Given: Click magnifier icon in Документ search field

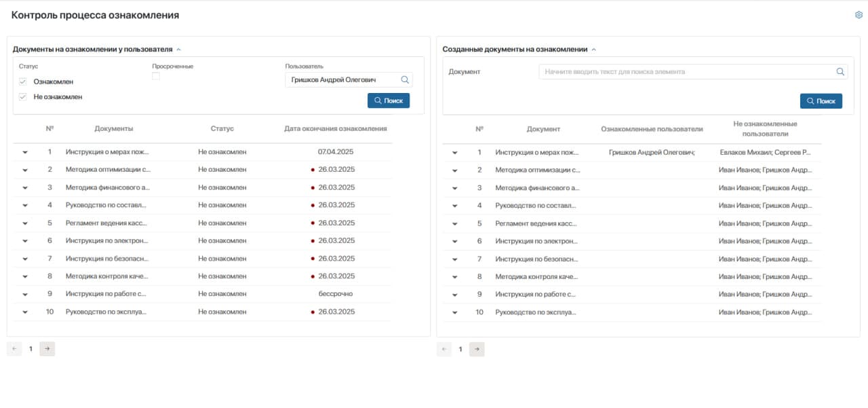Looking at the screenshot, I should tap(840, 72).
